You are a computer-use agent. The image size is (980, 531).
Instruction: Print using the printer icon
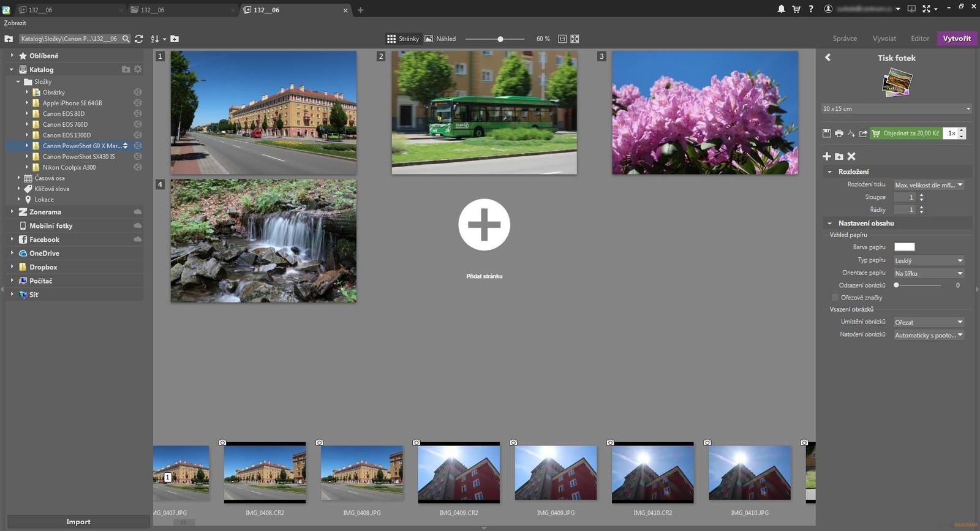(839, 133)
